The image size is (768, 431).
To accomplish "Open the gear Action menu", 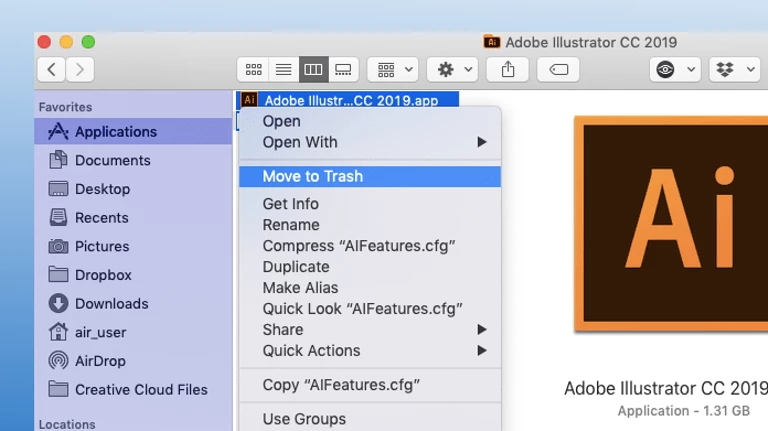I will [x=453, y=70].
